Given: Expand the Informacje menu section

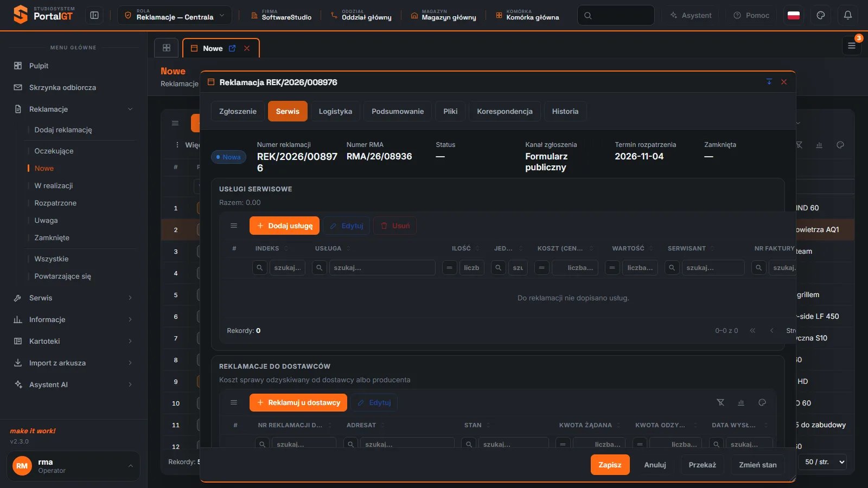Looking at the screenshot, I should click(x=73, y=319).
